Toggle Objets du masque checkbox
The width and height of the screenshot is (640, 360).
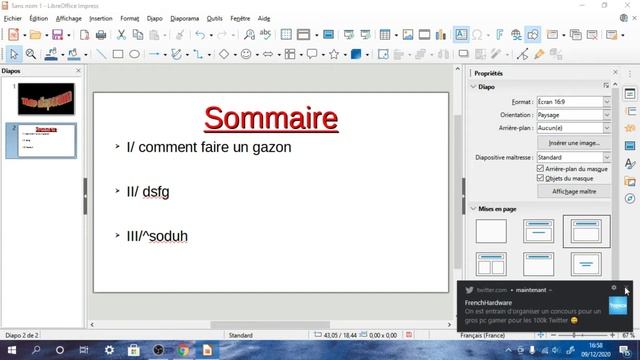[540, 178]
